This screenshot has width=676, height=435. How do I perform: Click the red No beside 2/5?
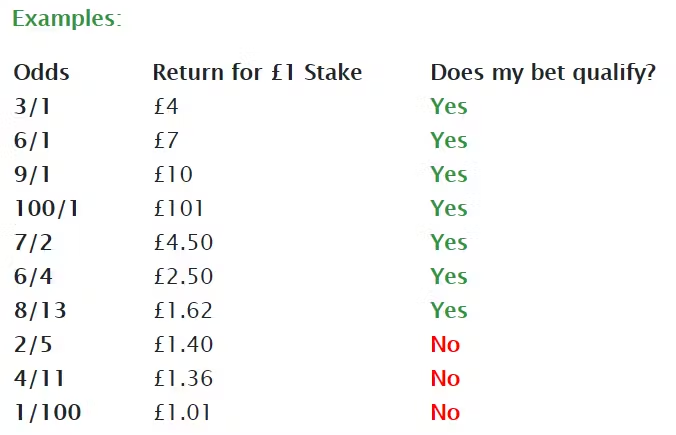pyautogui.click(x=445, y=344)
